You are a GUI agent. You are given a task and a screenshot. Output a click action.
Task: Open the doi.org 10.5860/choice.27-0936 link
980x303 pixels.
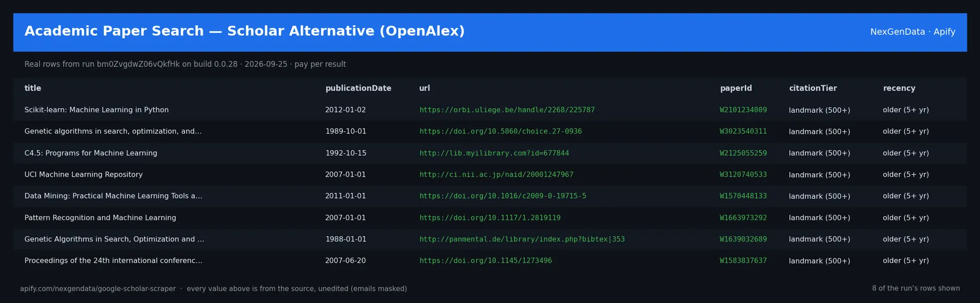coord(500,131)
